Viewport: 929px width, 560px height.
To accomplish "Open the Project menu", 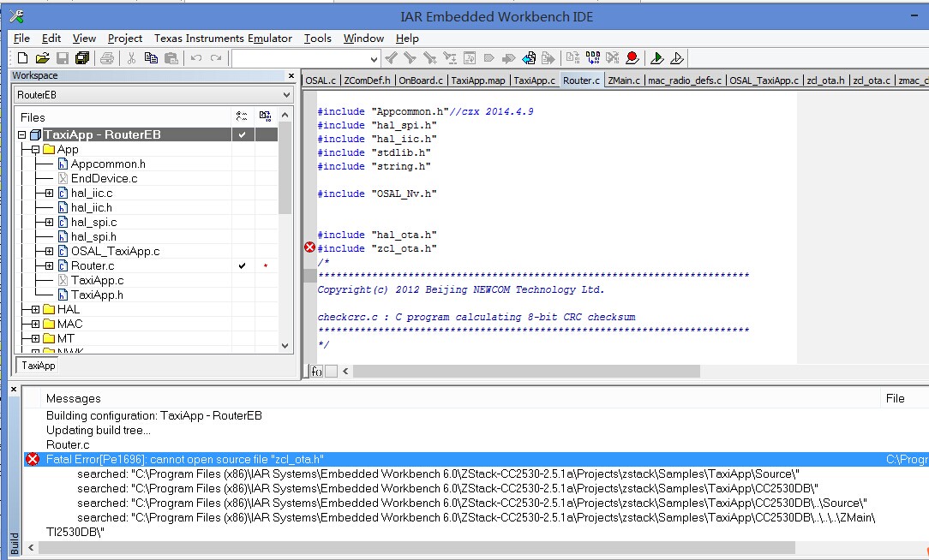I will point(125,38).
